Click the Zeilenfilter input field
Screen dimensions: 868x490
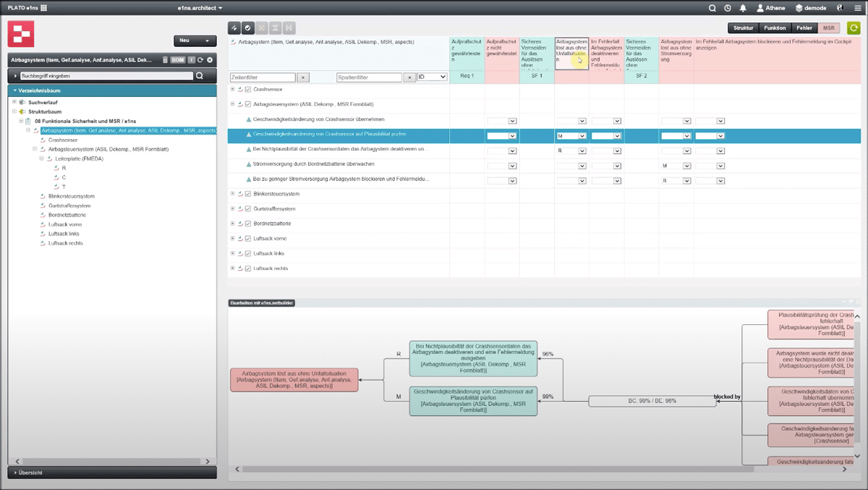(x=260, y=77)
